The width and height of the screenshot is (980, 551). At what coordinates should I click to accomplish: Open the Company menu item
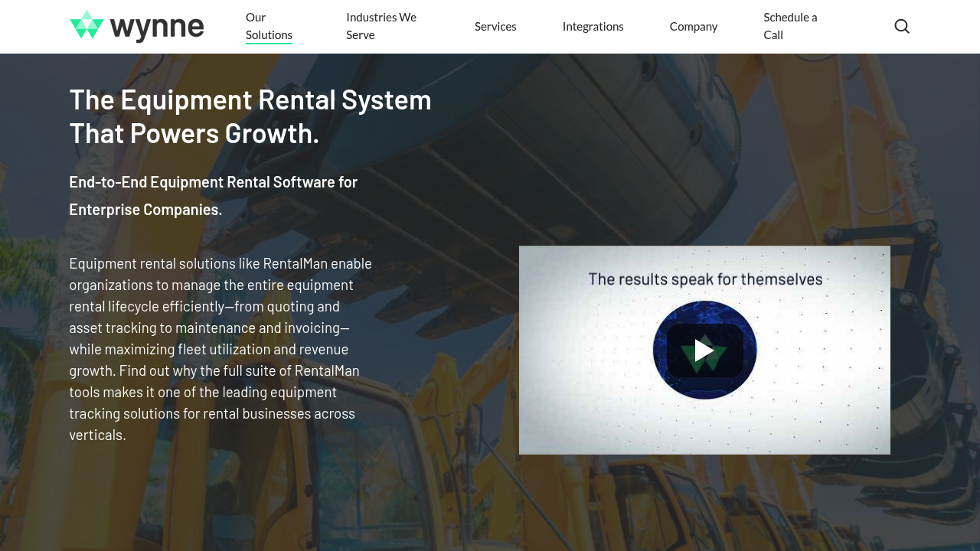tap(693, 26)
